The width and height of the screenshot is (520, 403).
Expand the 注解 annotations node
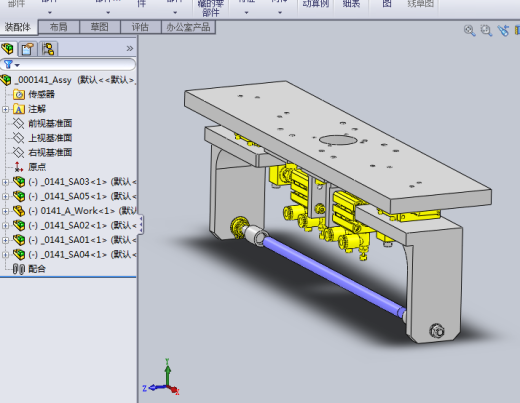click(5, 109)
